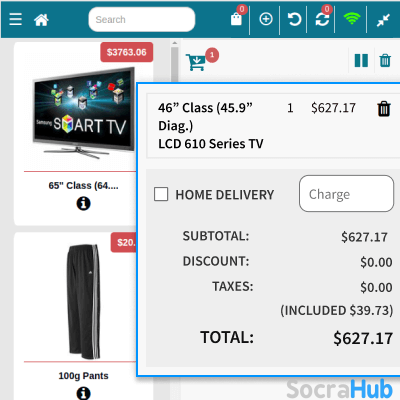Screen dimensions: 400x400
Task: Go to home via house icon
Action: coord(41,20)
